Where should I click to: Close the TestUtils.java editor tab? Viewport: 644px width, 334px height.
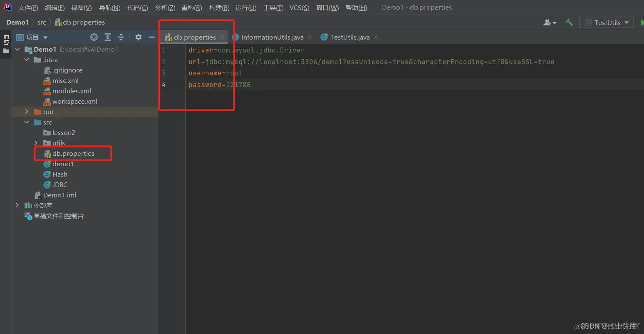(x=376, y=37)
